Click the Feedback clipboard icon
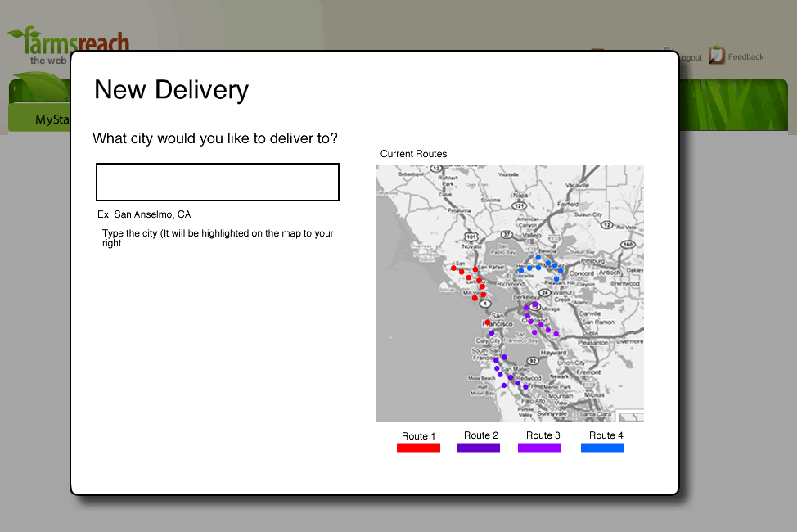The width and height of the screenshot is (797, 532). pos(717,56)
